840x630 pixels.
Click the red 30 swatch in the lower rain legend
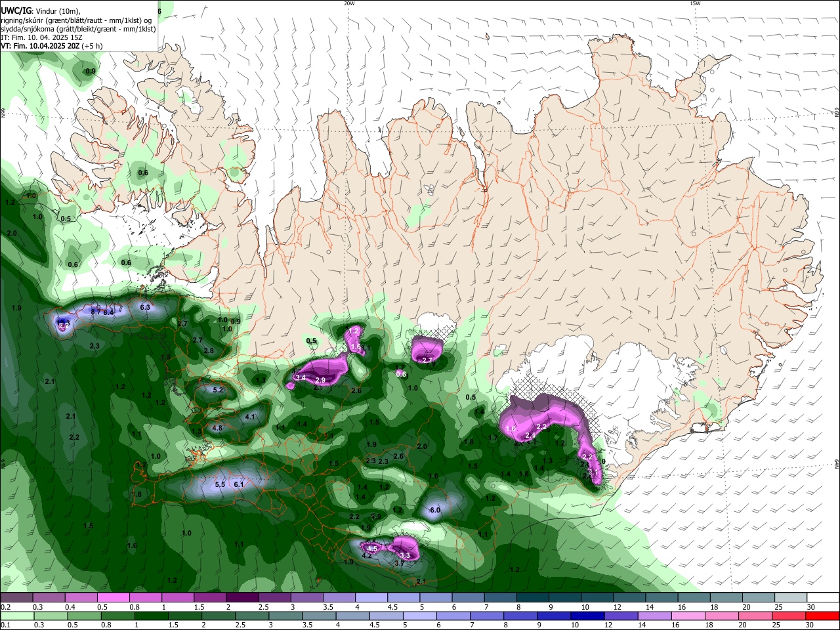(x=824, y=616)
